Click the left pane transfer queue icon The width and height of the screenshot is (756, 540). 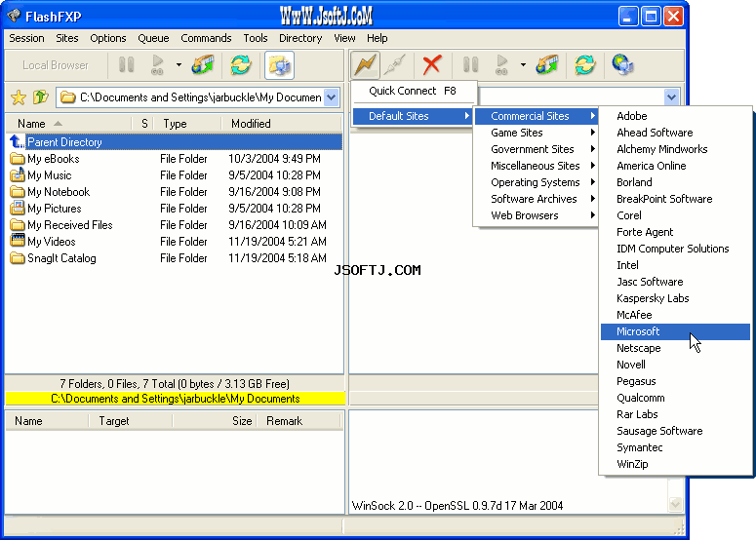click(203, 65)
